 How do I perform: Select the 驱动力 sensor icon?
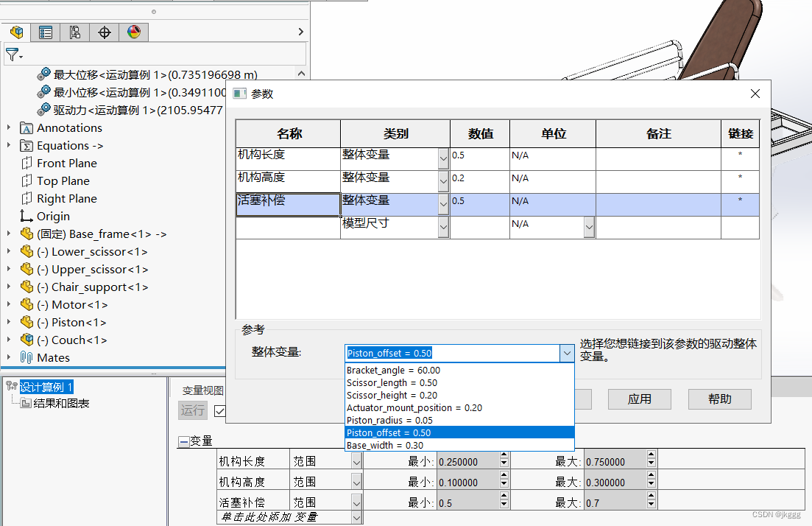pos(44,109)
